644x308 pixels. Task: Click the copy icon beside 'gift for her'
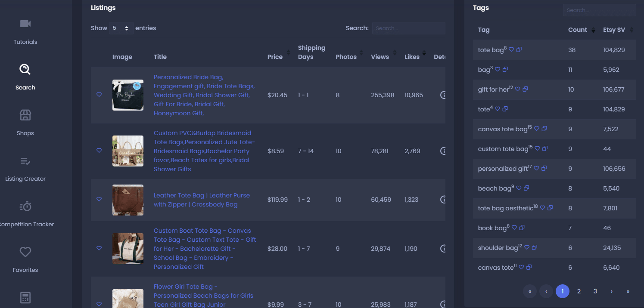click(525, 89)
